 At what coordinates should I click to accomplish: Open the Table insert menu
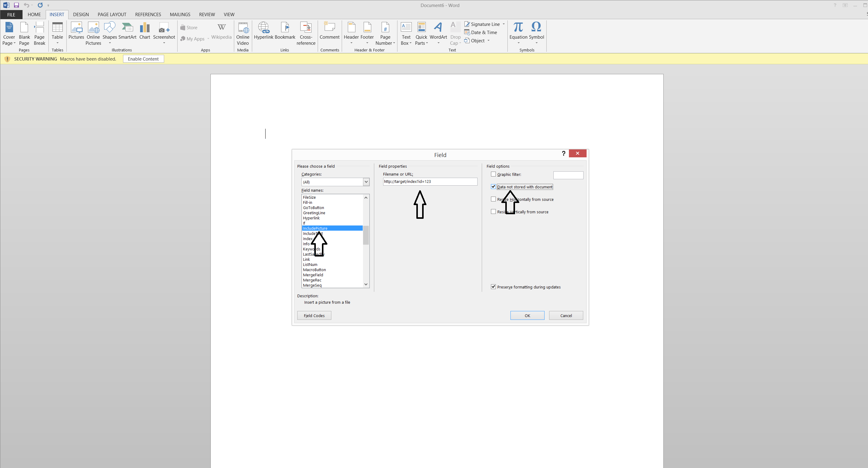click(x=57, y=33)
